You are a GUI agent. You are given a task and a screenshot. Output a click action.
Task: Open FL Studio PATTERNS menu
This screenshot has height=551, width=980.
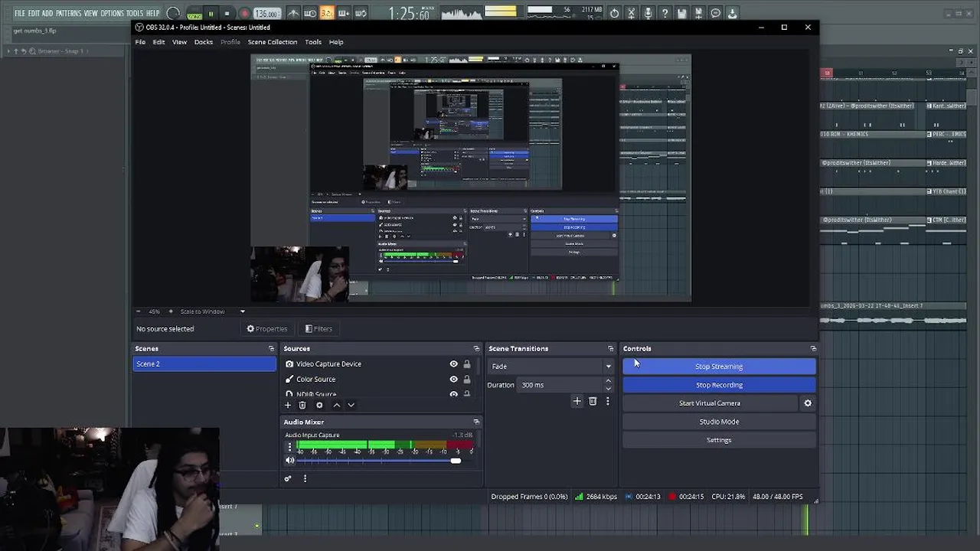click(x=68, y=14)
